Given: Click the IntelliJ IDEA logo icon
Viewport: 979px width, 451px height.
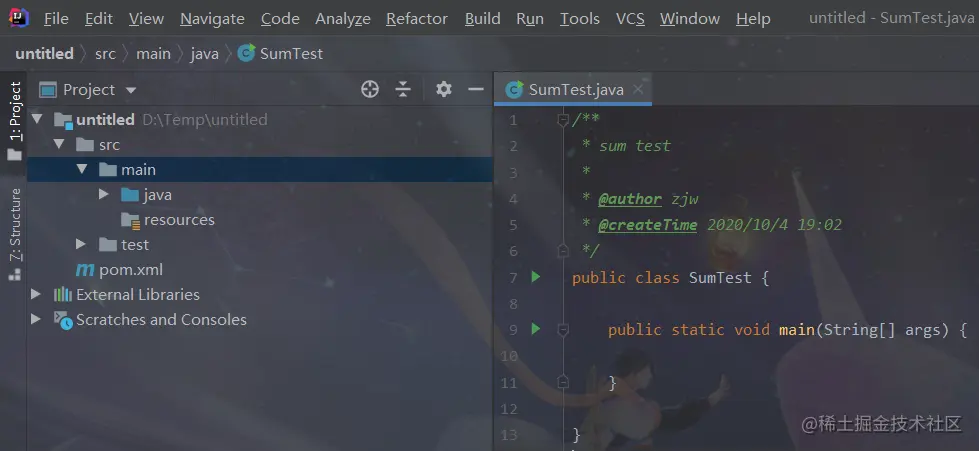Looking at the screenshot, I should click(x=18, y=19).
